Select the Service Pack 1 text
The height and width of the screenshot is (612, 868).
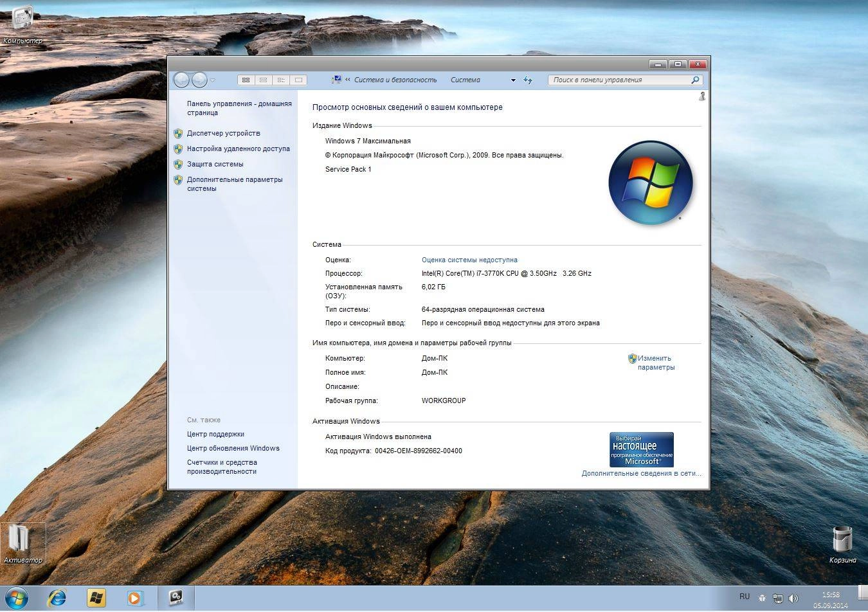348,169
